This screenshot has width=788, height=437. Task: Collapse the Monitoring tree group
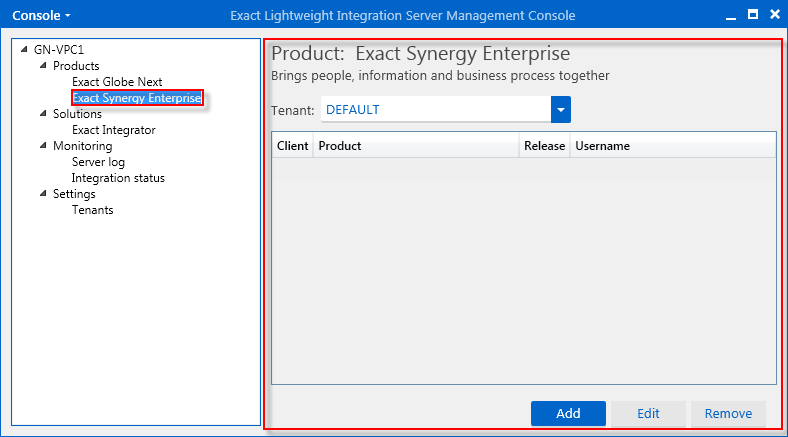click(x=43, y=146)
